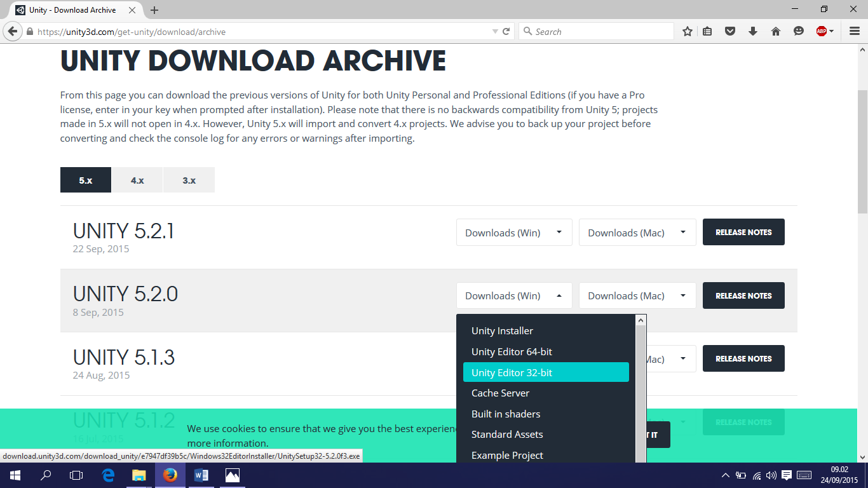Viewport: 868px width, 488px height.
Task: Reload the current page
Action: (x=506, y=32)
